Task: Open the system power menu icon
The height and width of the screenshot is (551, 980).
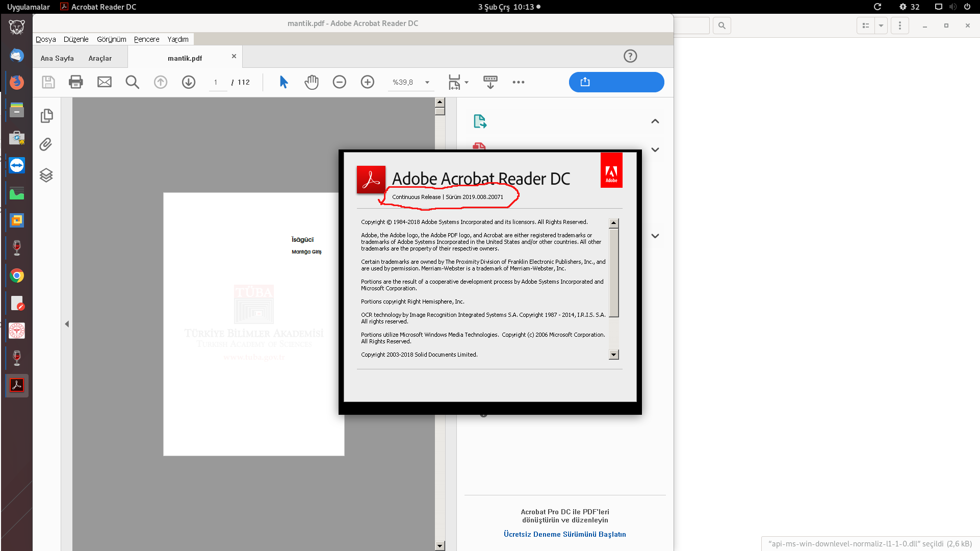Action: tap(967, 7)
